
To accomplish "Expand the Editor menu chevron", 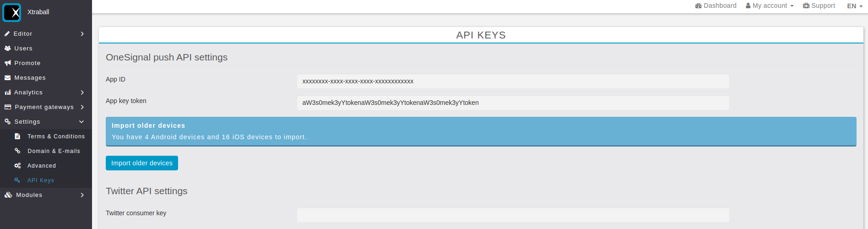I will [x=82, y=34].
